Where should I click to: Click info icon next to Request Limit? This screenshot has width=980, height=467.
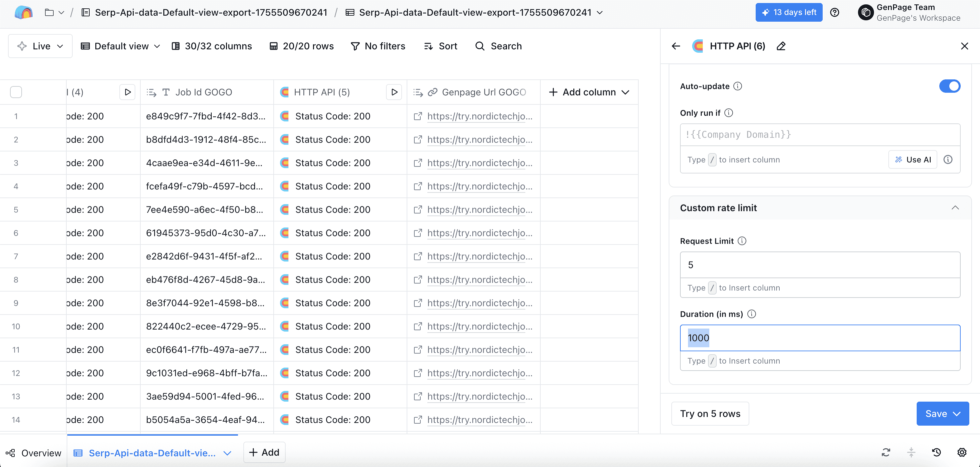[x=742, y=241]
